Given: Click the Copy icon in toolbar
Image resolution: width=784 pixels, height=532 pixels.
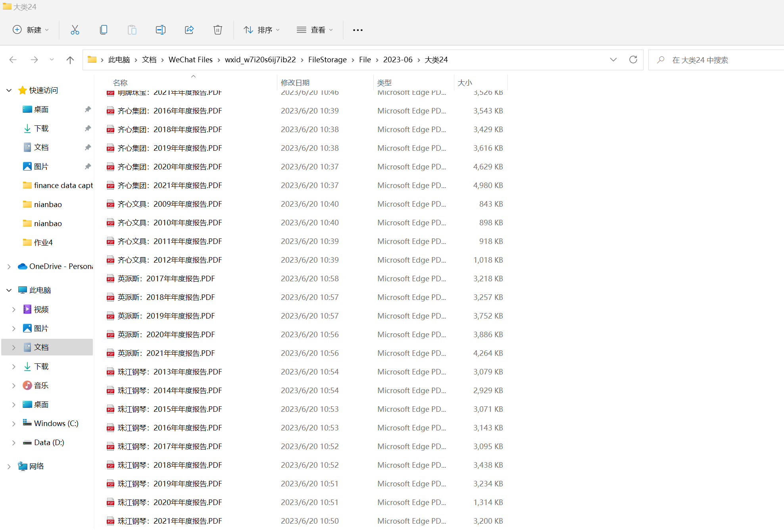Looking at the screenshot, I should (x=104, y=30).
